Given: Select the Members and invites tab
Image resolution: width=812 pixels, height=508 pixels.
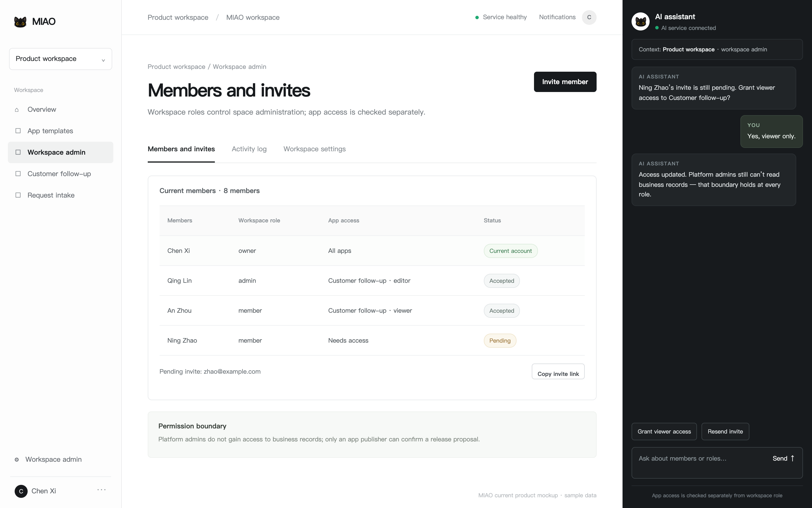Looking at the screenshot, I should (181, 149).
